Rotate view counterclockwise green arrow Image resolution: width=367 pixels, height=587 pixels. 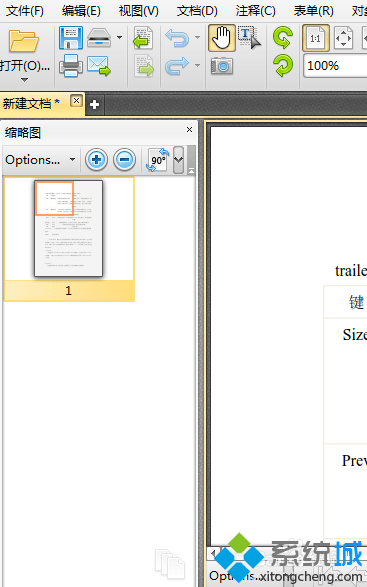coord(283,37)
